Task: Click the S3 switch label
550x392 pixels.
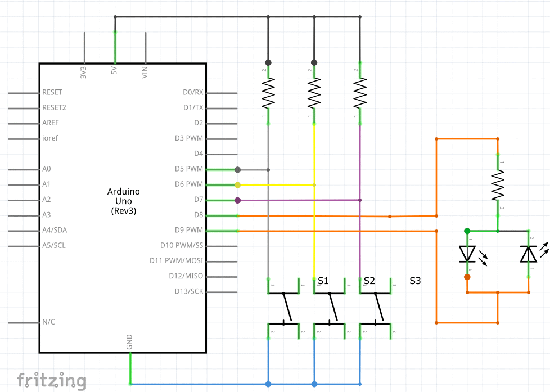Action: [x=415, y=281]
